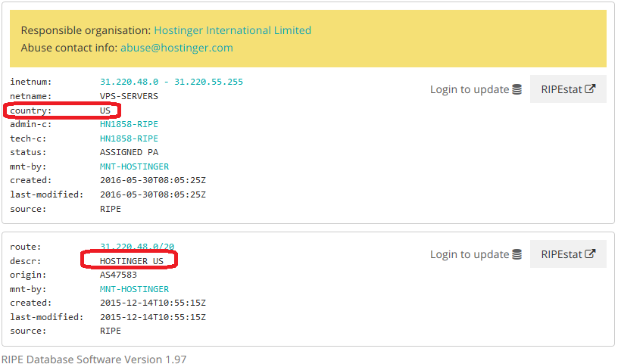Viewport: 621px width, 364px height.
Task: Open inetnum range 31.220.48.0 - 31.220.55.255
Action: point(171,82)
